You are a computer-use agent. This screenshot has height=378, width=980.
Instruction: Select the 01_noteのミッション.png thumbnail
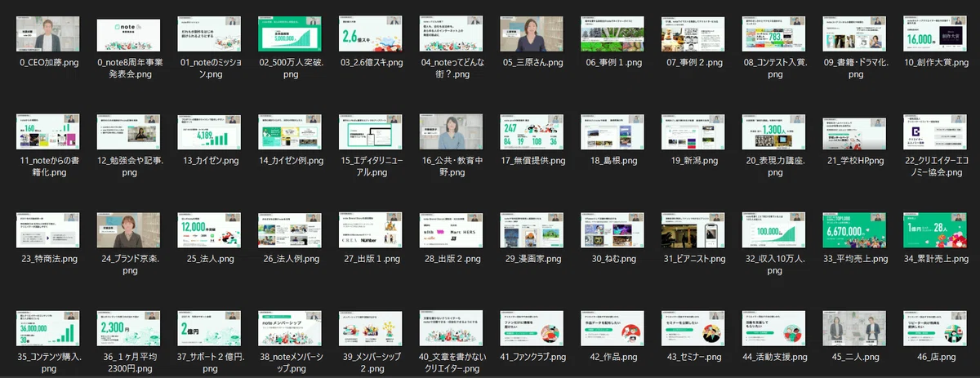click(210, 35)
